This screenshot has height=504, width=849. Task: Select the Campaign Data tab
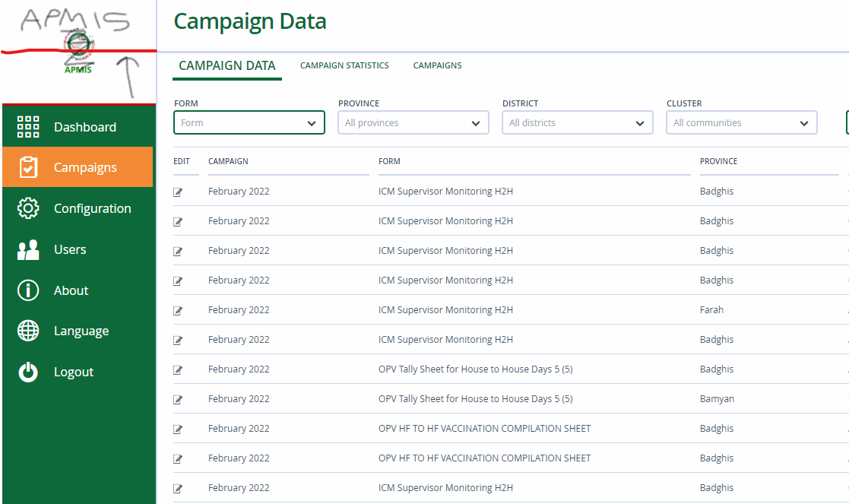(x=227, y=65)
